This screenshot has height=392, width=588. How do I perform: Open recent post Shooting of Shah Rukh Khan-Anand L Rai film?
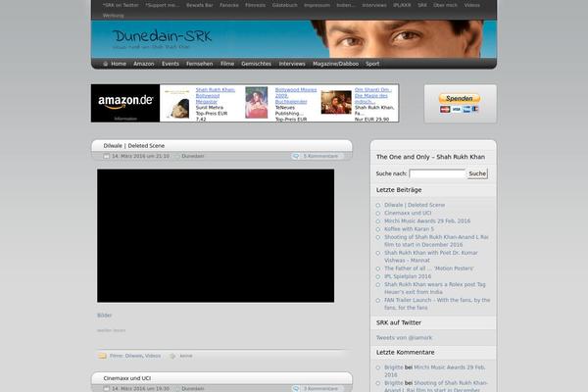(x=436, y=241)
